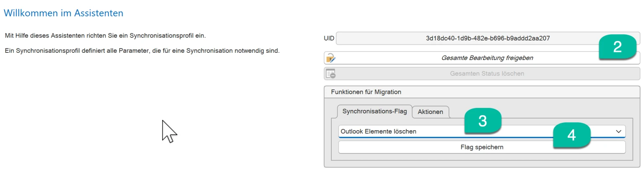Click the lock-and-pencil icon for editing release
Viewport: 644px width, 170px height.
tap(331, 58)
